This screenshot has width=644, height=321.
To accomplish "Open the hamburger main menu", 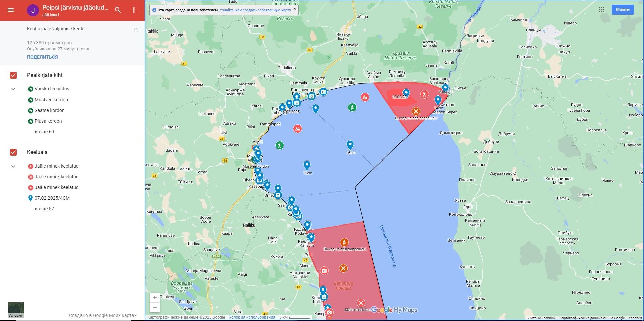I will pyautogui.click(x=11, y=10).
